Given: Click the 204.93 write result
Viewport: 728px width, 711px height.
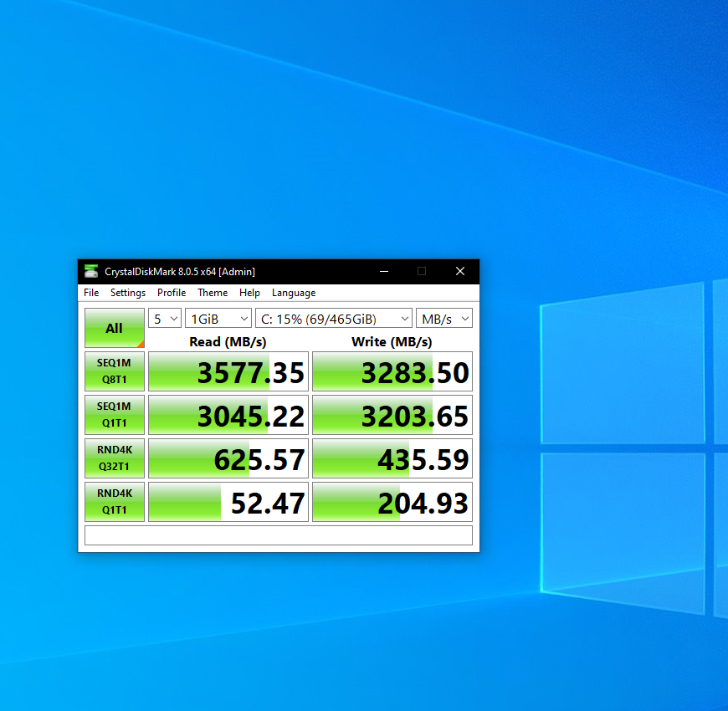Looking at the screenshot, I should [x=392, y=502].
